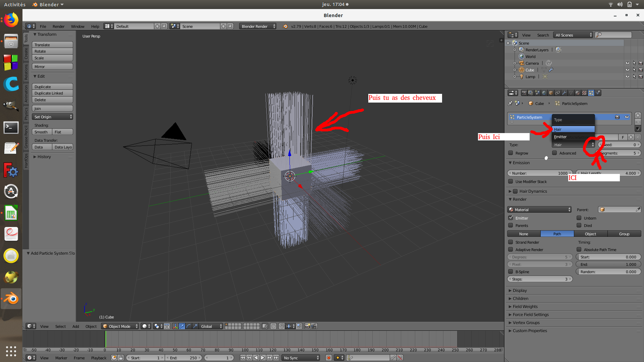The image size is (644, 362).
Task: Open the Render menu in top bar
Action: point(58,26)
